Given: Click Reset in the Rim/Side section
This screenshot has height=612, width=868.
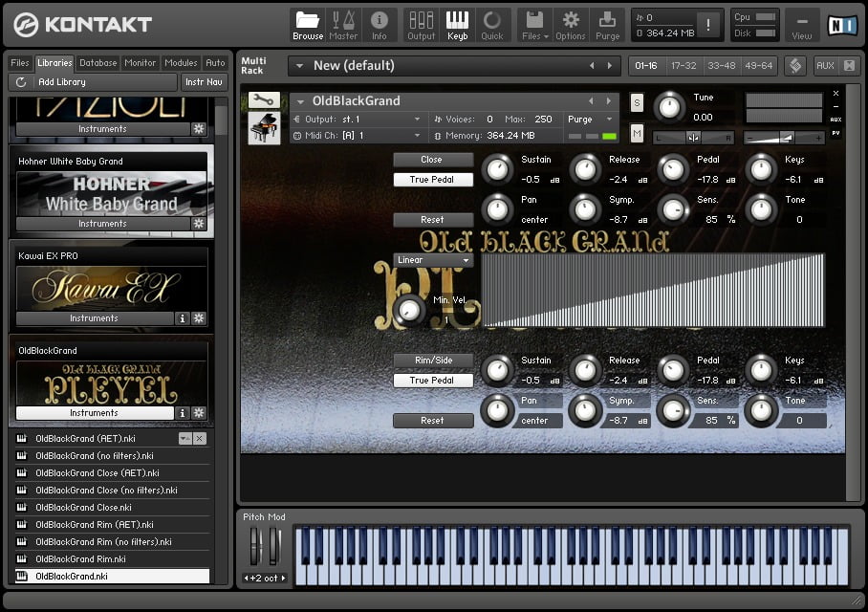Looking at the screenshot, I should [433, 421].
